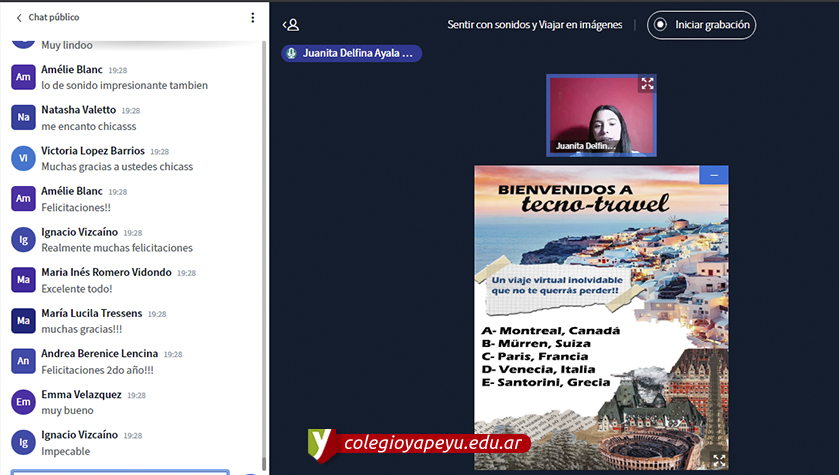The width and height of the screenshot is (839, 475).
Task: Make the tecno-travel presentation fullscreen
Action: (x=718, y=460)
